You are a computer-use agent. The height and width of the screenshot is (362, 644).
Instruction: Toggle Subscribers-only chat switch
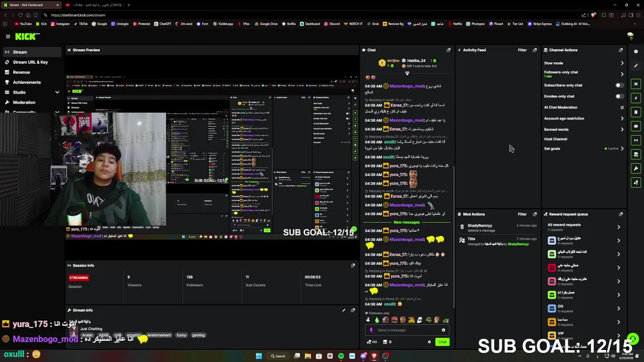(620, 85)
